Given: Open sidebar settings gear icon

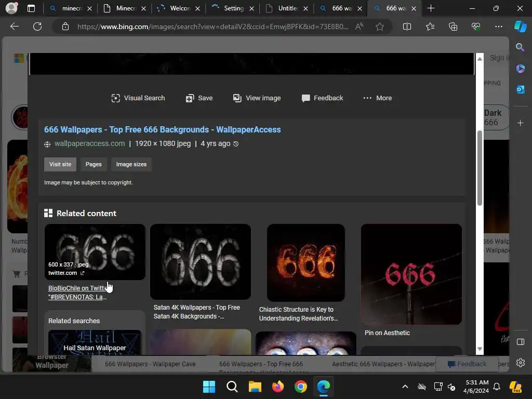Looking at the screenshot, I should tap(521, 363).
